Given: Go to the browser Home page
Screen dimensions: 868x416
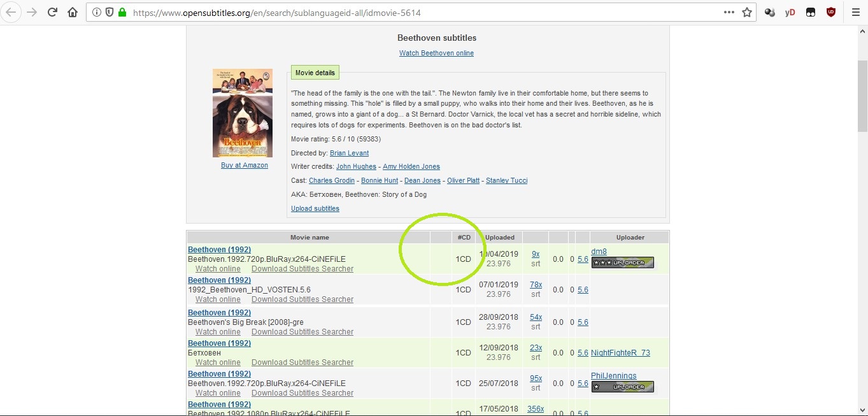Looking at the screenshot, I should [73, 12].
